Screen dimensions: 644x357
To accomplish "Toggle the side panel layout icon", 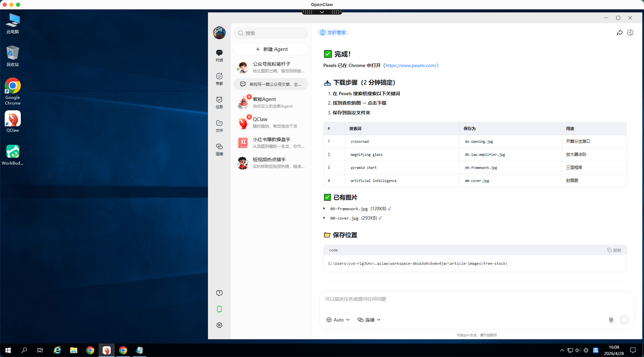I will coord(630,33).
